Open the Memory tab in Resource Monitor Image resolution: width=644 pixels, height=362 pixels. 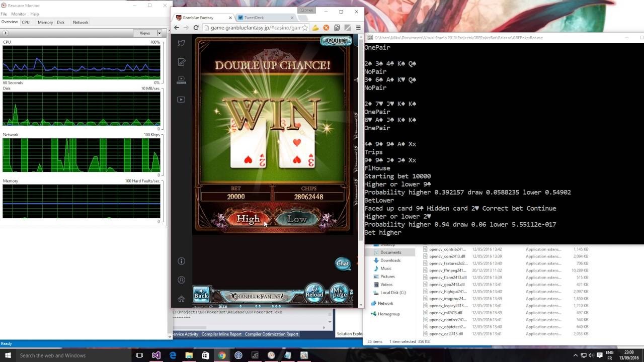[x=45, y=22]
